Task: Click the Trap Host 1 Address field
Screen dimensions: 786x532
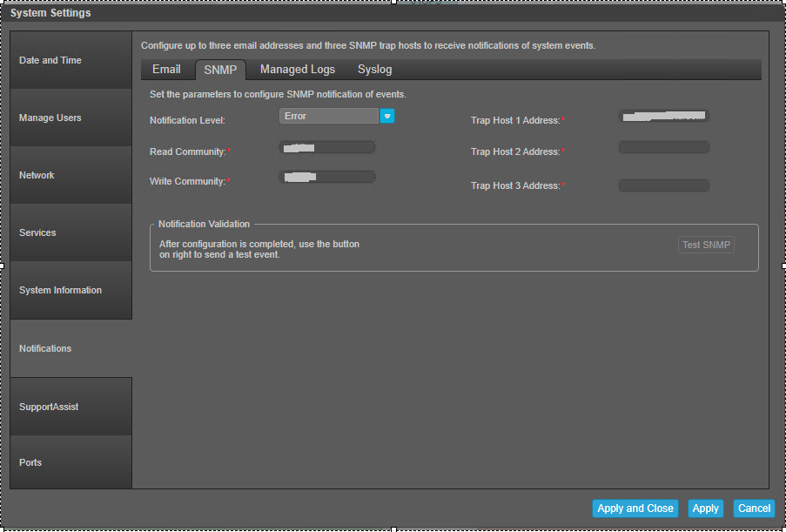Action: pyautogui.click(x=663, y=116)
